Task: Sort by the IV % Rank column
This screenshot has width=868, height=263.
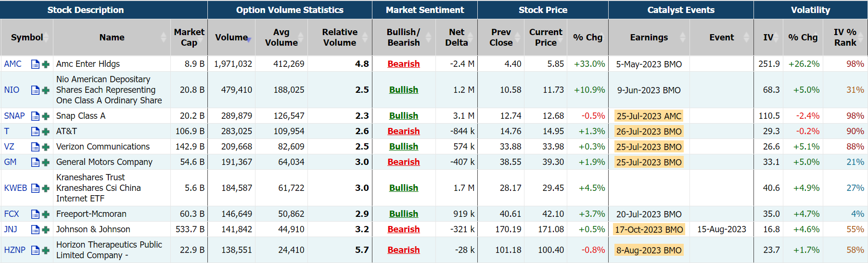Action: coord(845,38)
